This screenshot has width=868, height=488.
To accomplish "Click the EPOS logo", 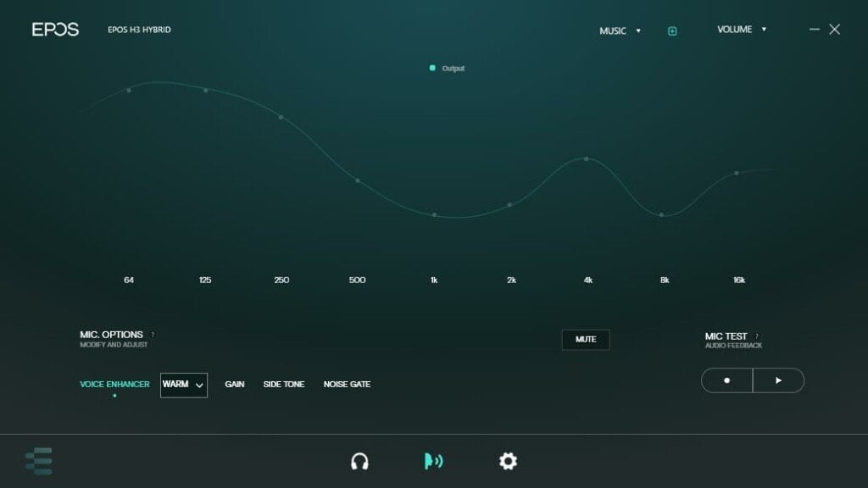I will click(55, 30).
